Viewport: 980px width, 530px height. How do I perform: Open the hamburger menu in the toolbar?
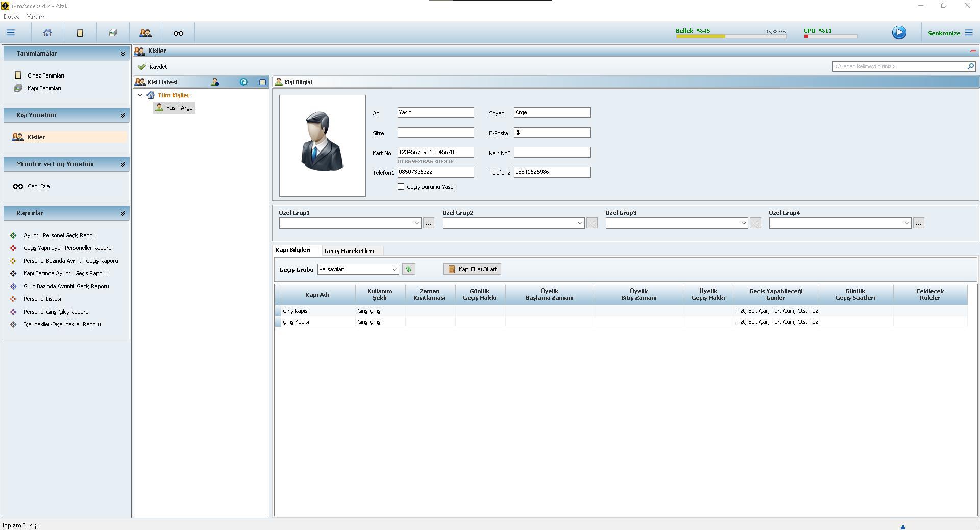11,33
